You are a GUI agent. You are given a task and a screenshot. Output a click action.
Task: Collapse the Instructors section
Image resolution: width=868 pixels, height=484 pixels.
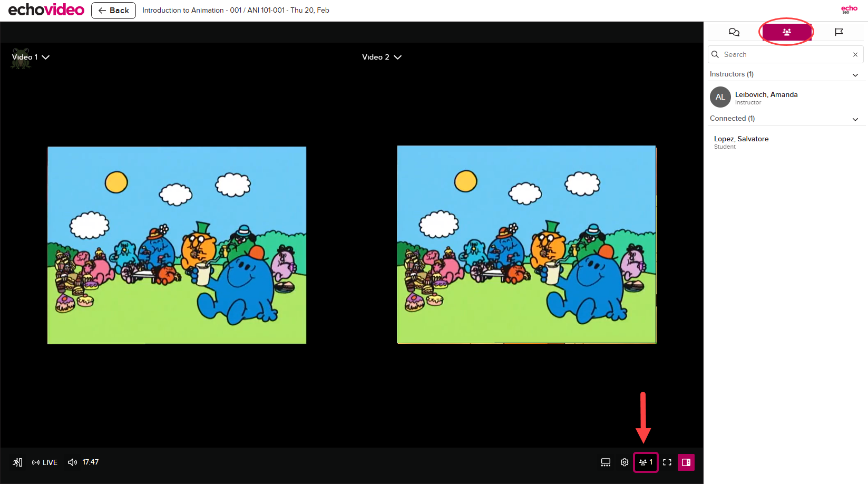[855, 75]
